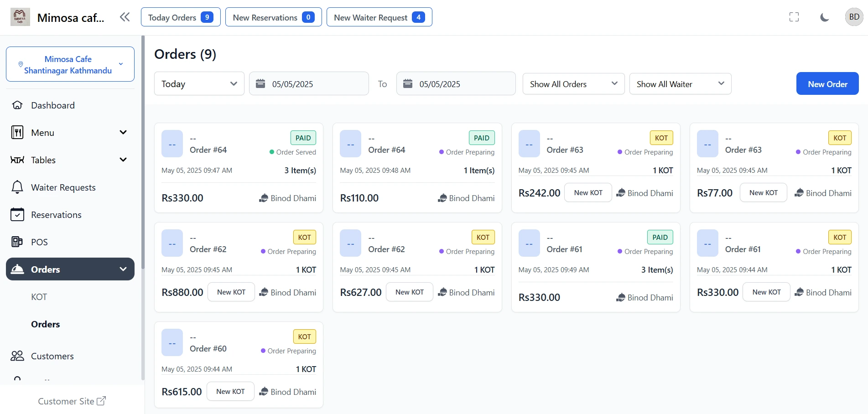Switch to the New Waiter Request tab

tap(379, 17)
